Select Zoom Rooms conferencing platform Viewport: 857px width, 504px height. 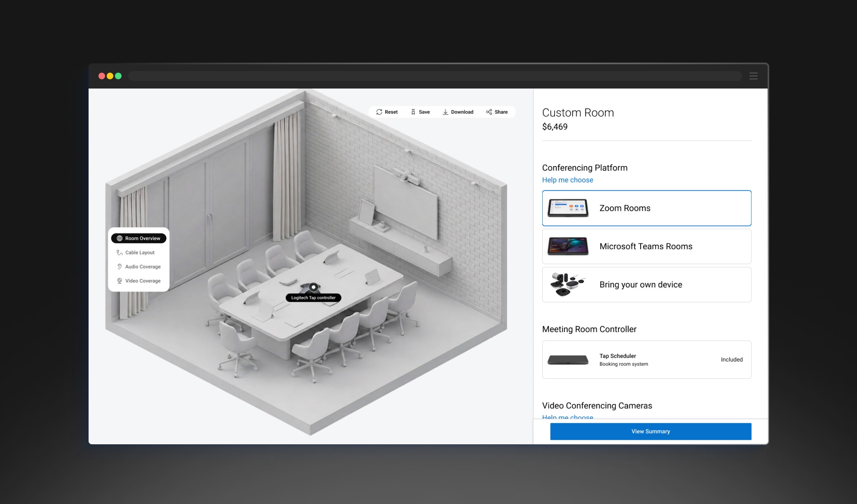(x=646, y=208)
